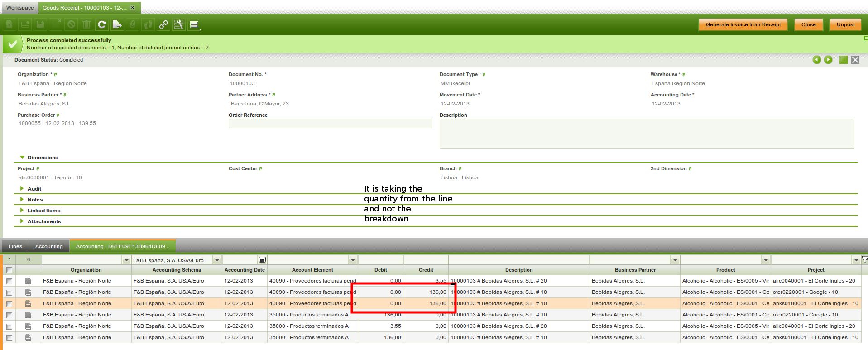The width and height of the screenshot is (868, 350).
Task: Click into the Order Reference field
Action: [x=331, y=124]
